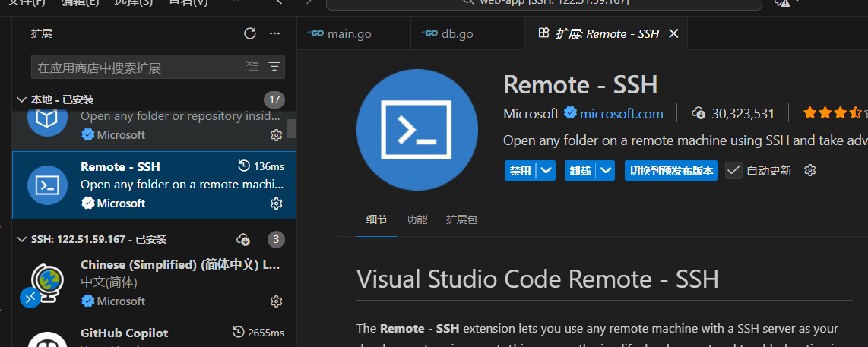This screenshot has height=347, width=868.
Task: Select Remote - SSH in the installed list
Action: pos(154,185)
